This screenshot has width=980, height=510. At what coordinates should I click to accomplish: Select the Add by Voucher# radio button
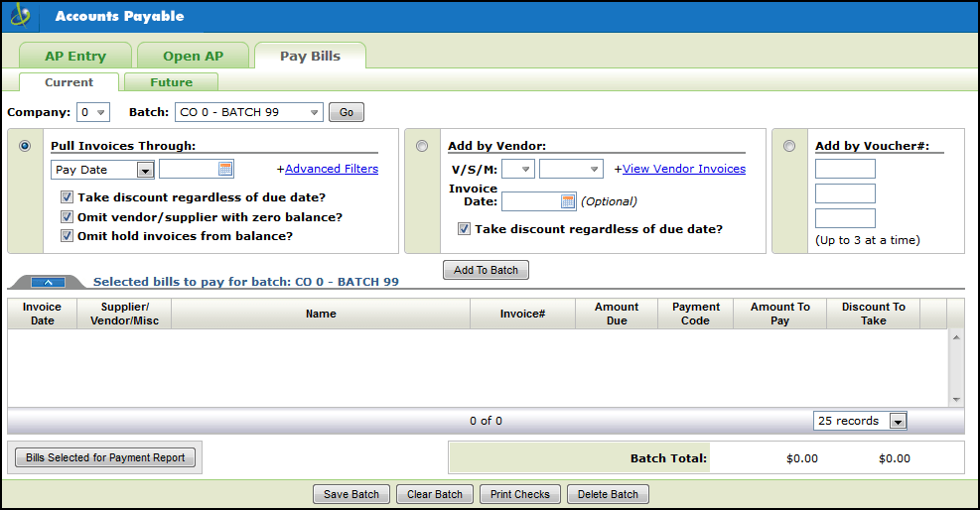coord(789,146)
